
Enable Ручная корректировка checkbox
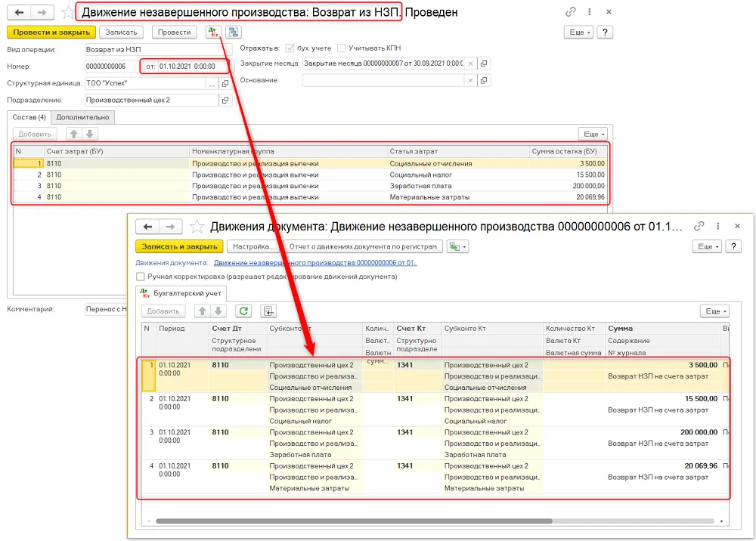tap(141, 277)
